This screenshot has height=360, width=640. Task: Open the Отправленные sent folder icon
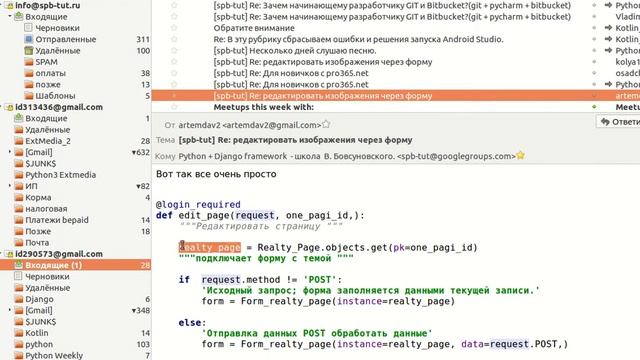point(28,39)
